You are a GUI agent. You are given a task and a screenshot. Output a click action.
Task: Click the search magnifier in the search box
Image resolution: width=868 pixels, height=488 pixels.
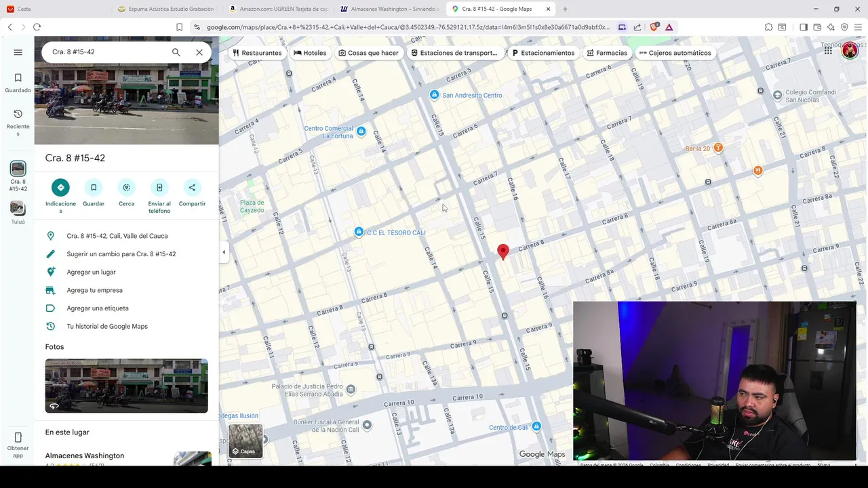(176, 52)
